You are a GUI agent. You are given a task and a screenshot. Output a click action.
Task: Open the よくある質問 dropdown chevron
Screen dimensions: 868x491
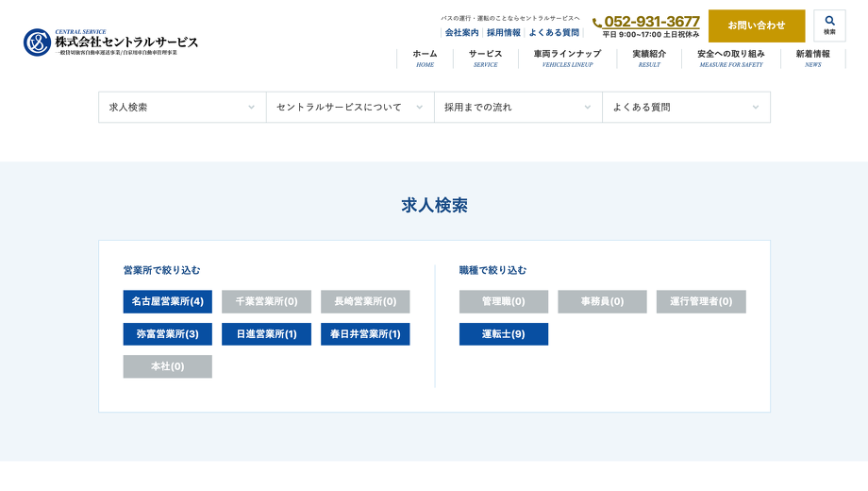(755, 108)
